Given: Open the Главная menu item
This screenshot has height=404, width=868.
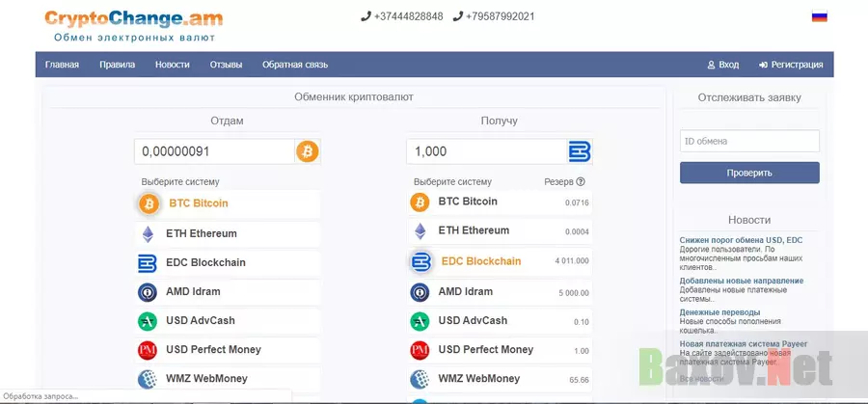Looking at the screenshot, I should (62, 65).
